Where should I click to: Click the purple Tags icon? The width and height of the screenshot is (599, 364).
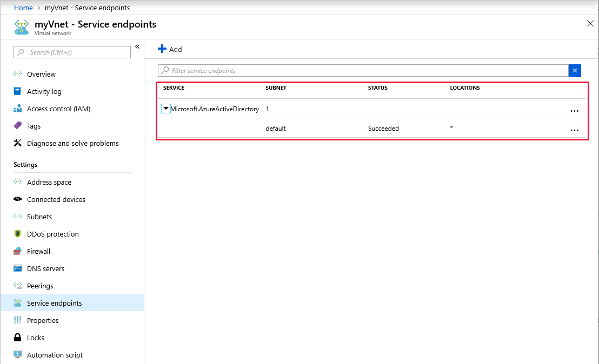[x=17, y=126]
